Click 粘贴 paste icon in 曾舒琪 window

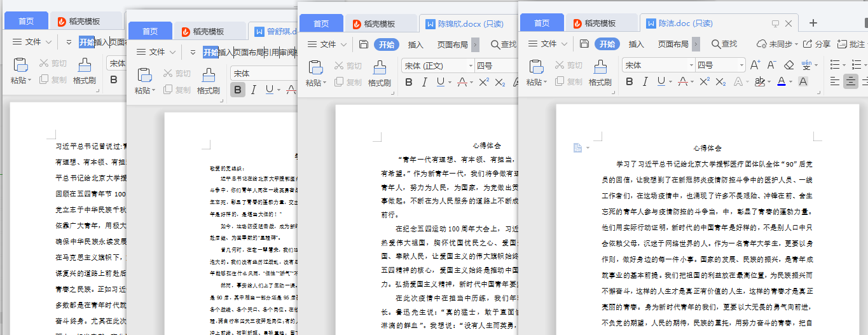(144, 74)
